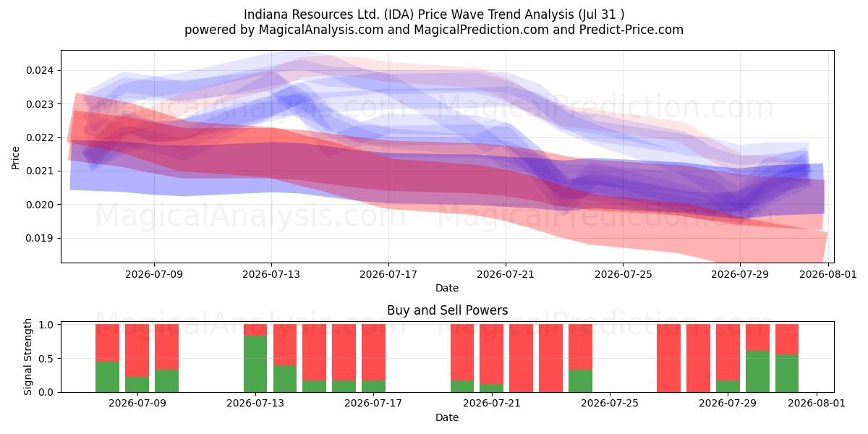Click 2026-07-09 tick under the price chart

pos(154,274)
